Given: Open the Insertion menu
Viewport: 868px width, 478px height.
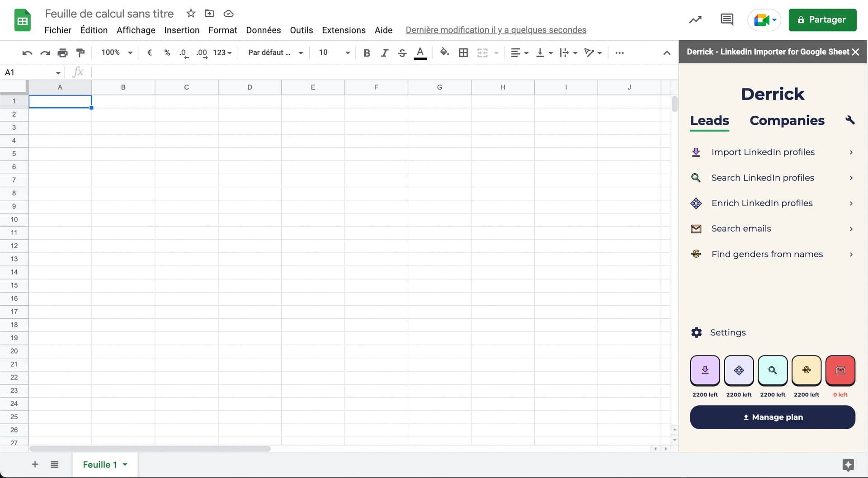Looking at the screenshot, I should 182,30.
